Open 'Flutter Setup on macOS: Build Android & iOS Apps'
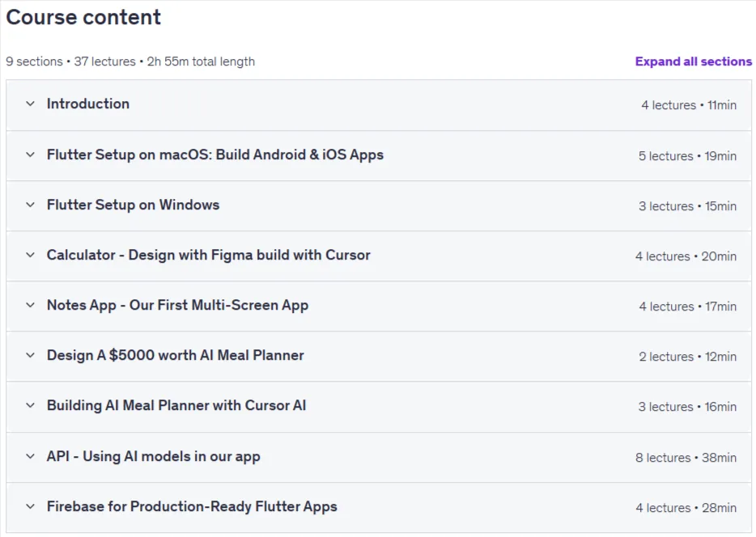The image size is (756, 537). tap(215, 154)
